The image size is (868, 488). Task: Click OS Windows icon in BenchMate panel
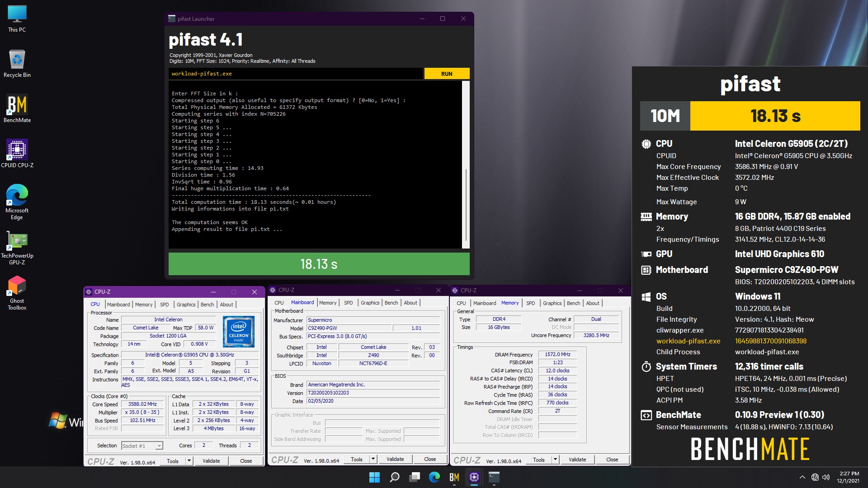[646, 297]
